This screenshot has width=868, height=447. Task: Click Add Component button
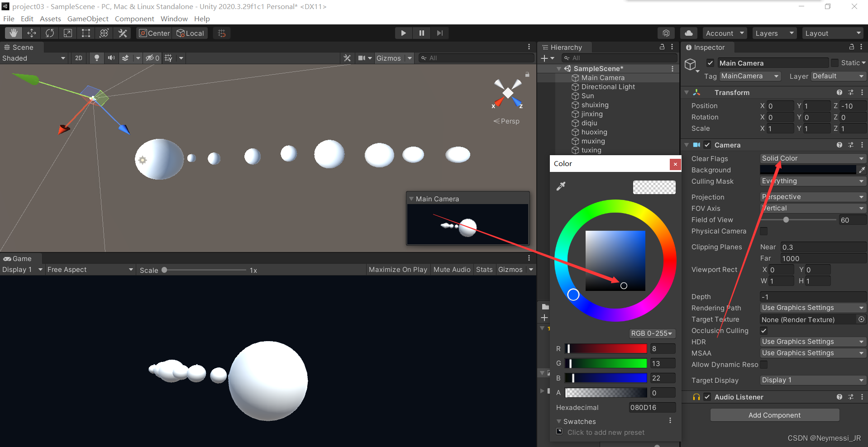pyautogui.click(x=774, y=415)
